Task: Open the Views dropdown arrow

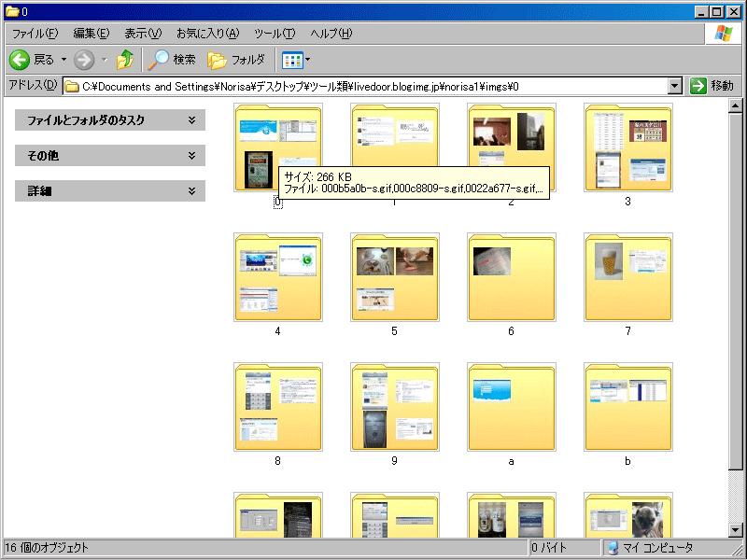Action: pos(308,60)
